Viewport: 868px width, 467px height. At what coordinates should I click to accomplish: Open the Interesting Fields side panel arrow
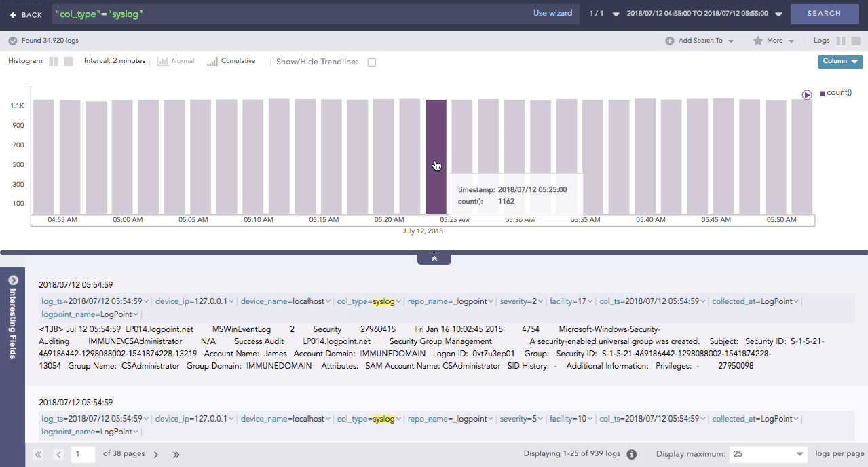coord(12,280)
